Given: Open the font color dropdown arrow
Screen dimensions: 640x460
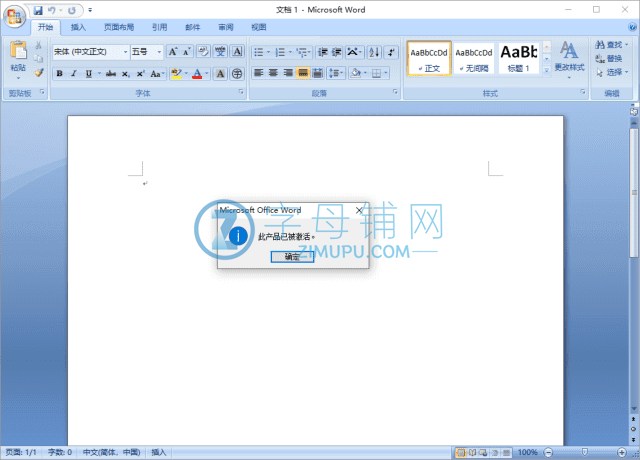Looking at the screenshot, I should [207, 74].
